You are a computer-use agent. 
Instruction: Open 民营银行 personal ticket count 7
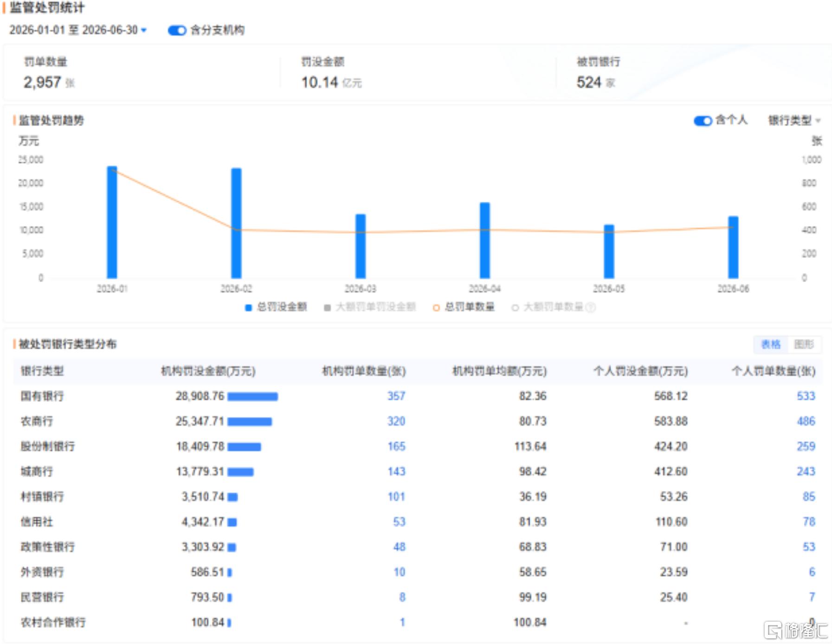812,597
